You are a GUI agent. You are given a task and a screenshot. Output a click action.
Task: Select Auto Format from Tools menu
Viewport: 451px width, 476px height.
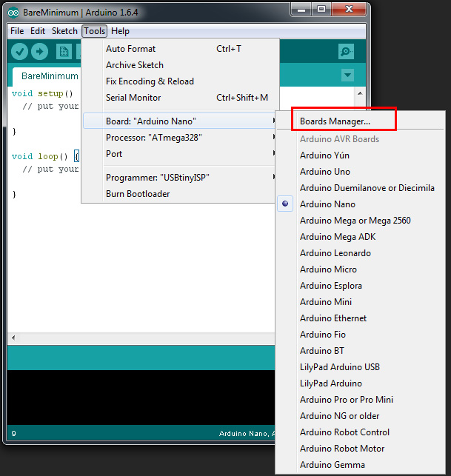(130, 49)
